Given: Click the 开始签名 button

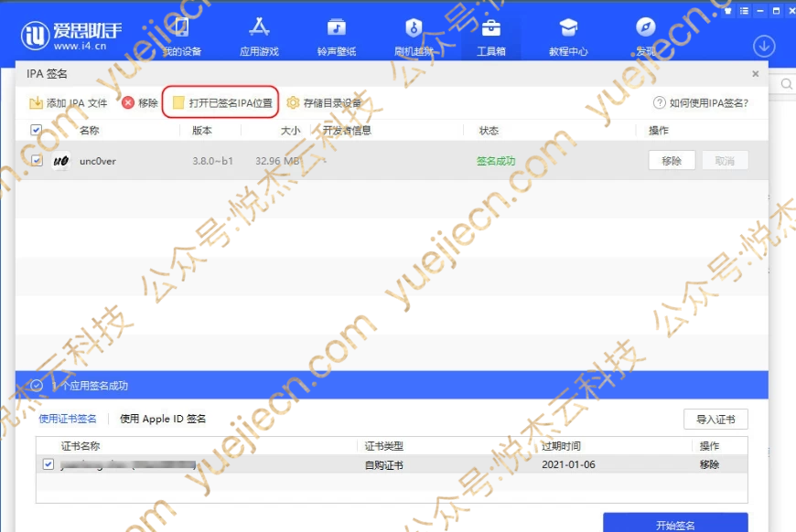Looking at the screenshot, I should pyautogui.click(x=674, y=524).
